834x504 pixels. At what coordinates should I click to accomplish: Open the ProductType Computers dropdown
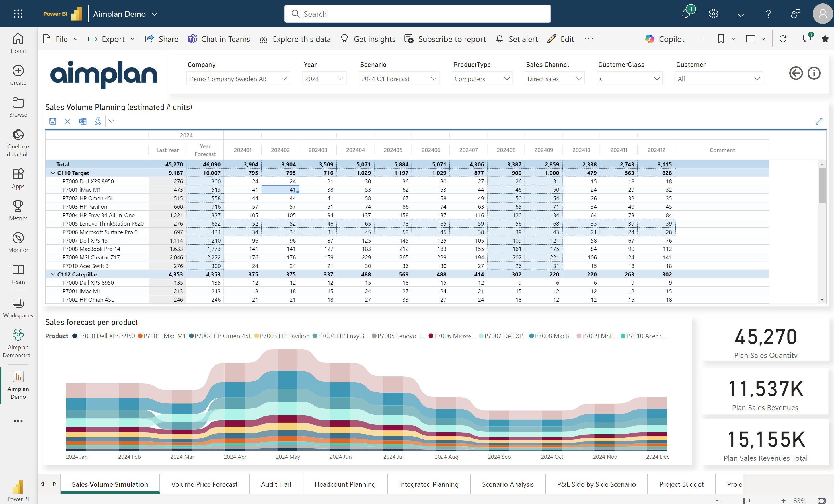pyautogui.click(x=482, y=79)
